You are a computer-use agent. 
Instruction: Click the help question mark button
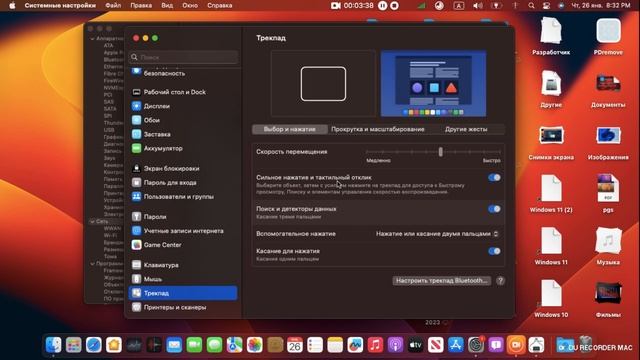pos(500,281)
